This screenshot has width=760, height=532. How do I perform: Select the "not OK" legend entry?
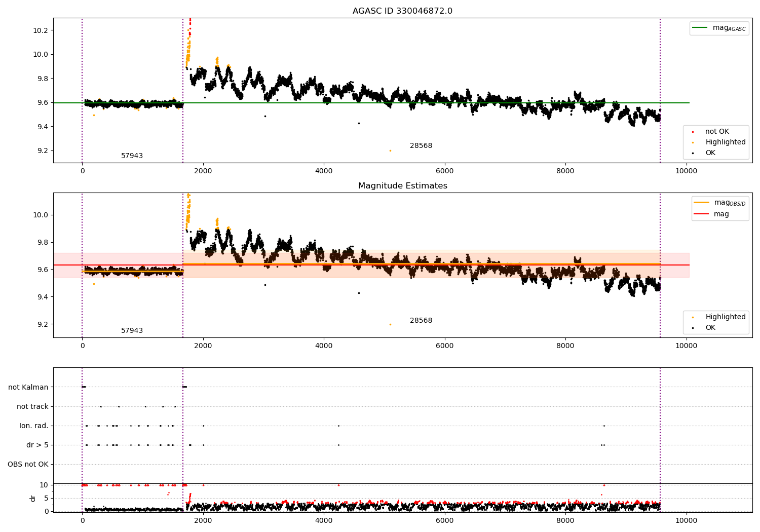tap(717, 132)
